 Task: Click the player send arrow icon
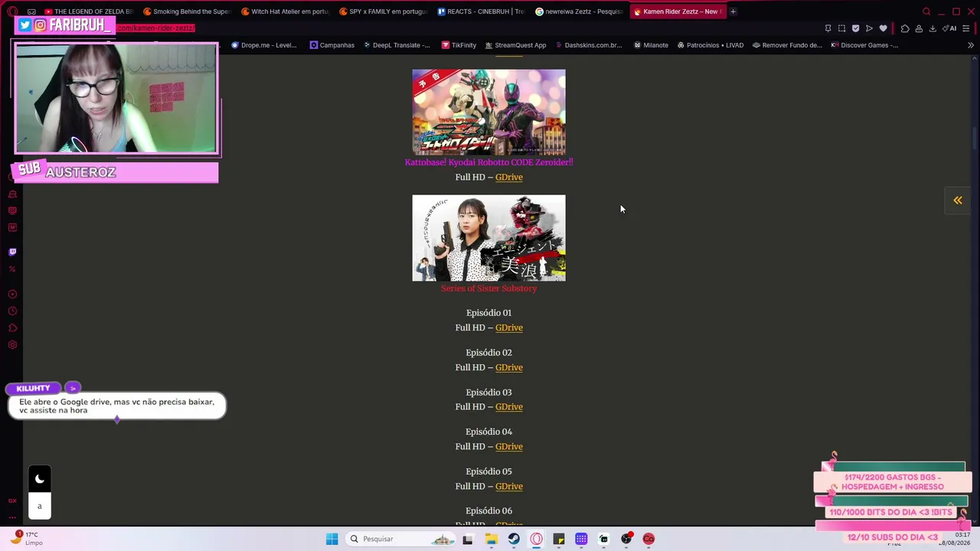(869, 28)
